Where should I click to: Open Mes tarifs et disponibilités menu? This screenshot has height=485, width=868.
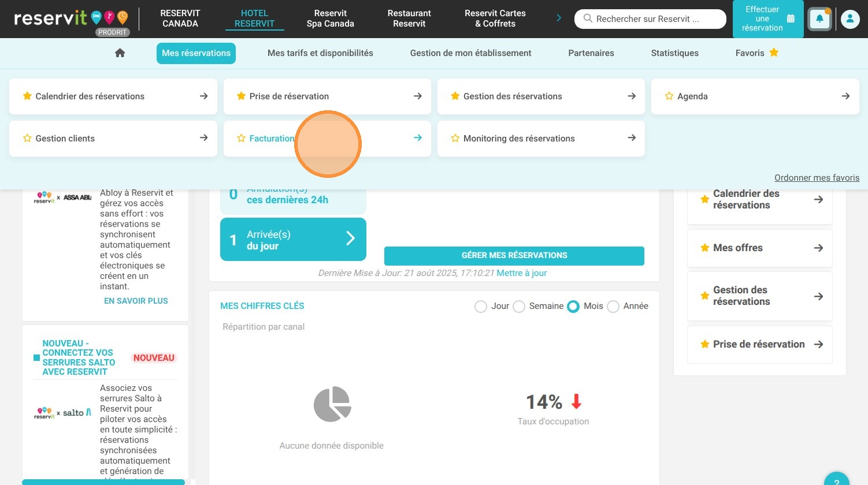(320, 53)
